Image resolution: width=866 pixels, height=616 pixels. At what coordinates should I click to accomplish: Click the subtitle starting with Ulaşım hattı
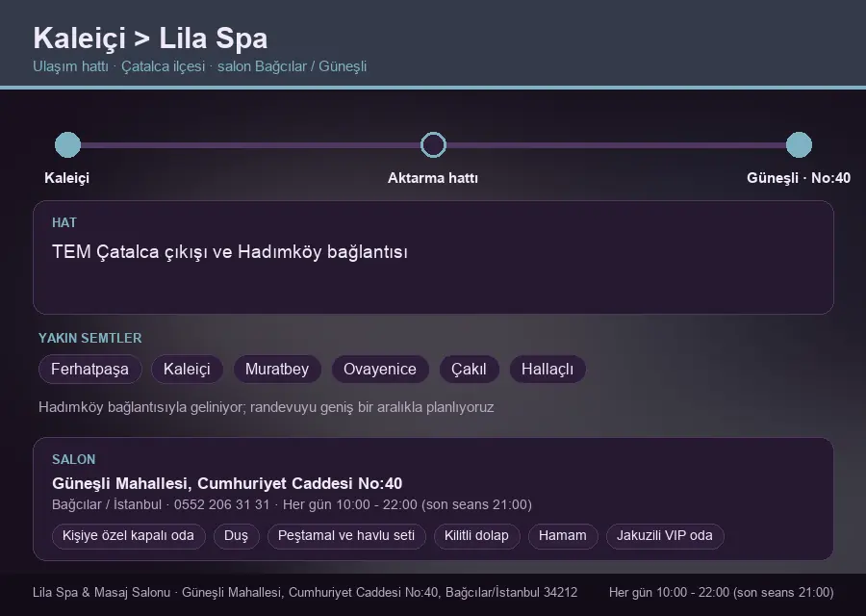[x=200, y=66]
